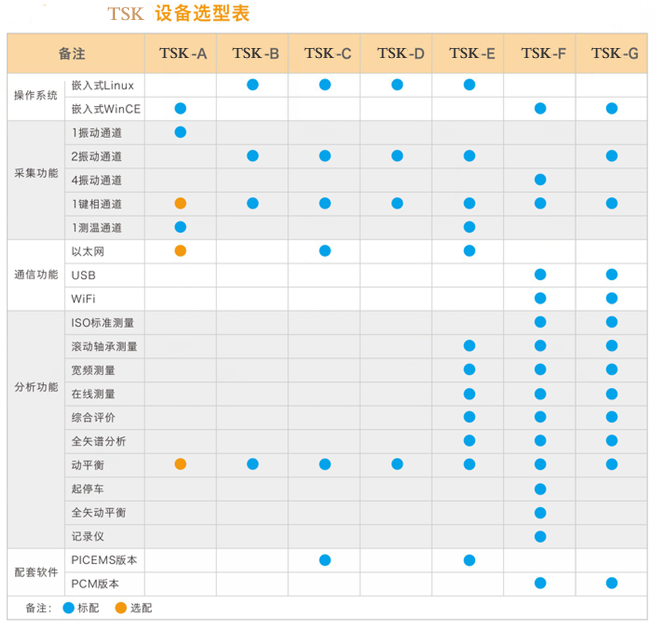Click the 操作系统 category label

tap(36, 97)
